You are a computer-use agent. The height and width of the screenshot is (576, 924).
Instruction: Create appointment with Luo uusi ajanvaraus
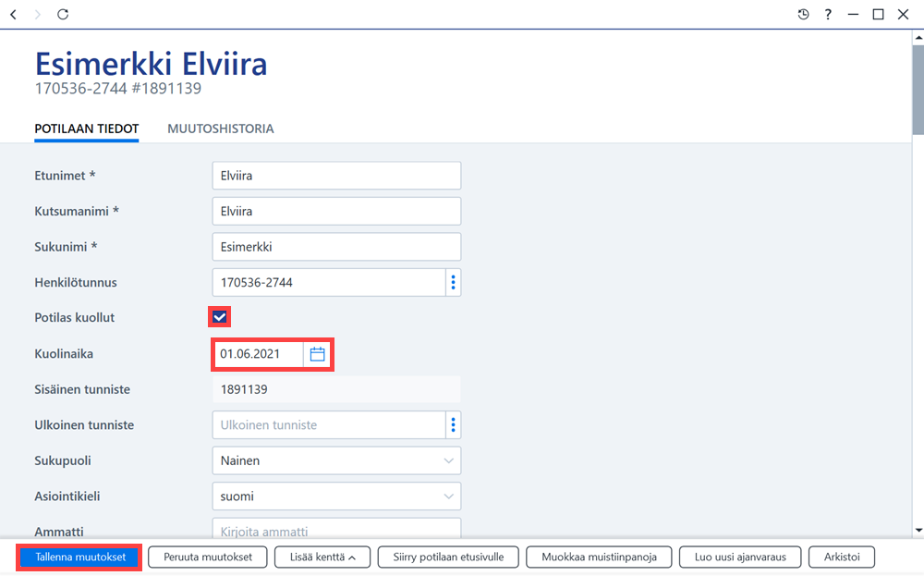click(740, 557)
